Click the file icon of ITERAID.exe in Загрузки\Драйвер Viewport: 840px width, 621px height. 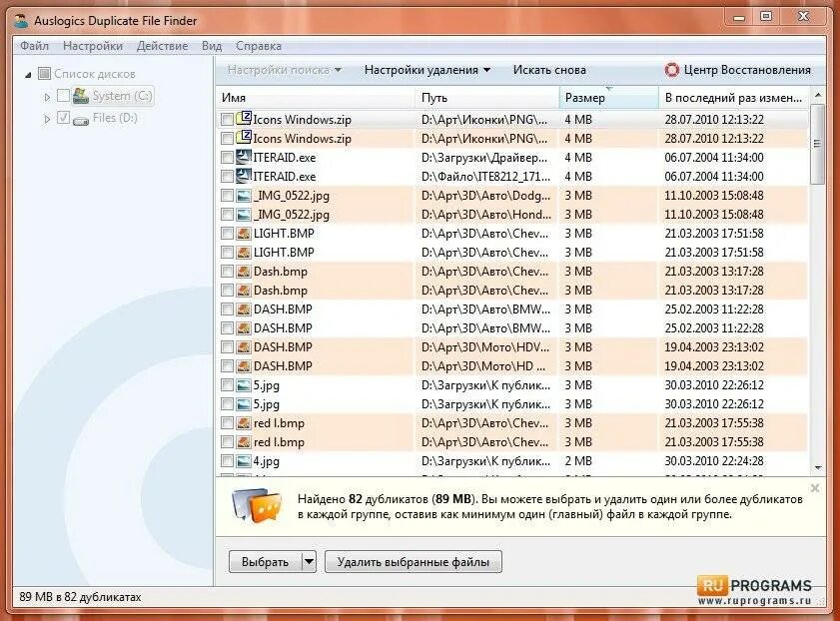coord(244,158)
